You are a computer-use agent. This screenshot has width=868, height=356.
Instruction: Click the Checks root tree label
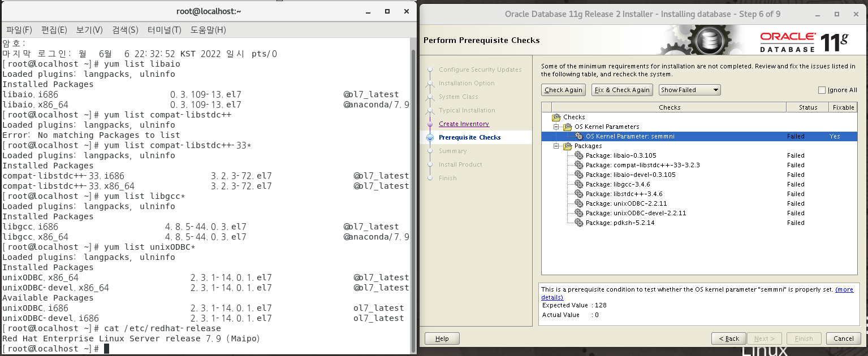574,117
